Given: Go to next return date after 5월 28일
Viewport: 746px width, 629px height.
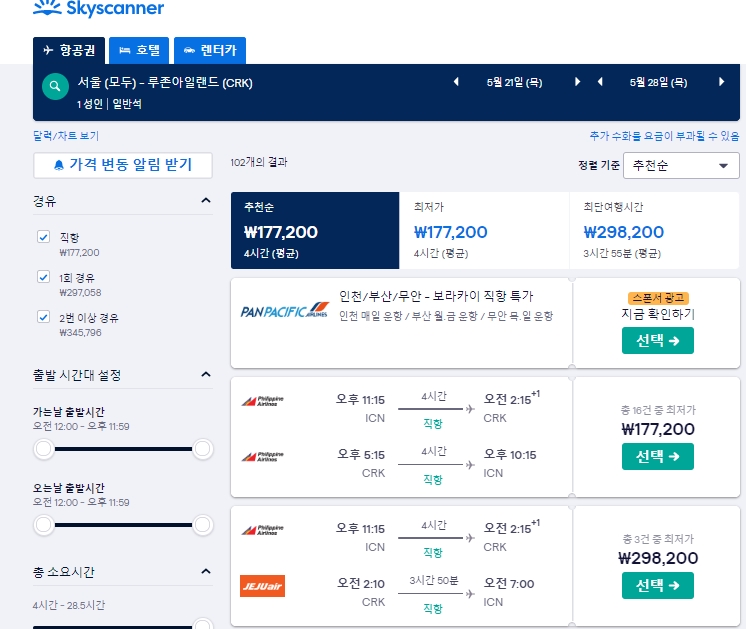Looking at the screenshot, I should click(721, 82).
